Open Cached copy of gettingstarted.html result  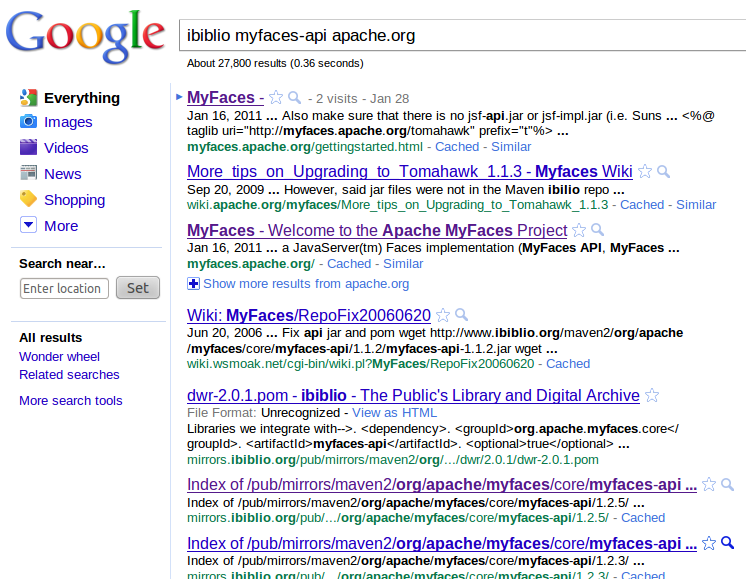[x=457, y=147]
